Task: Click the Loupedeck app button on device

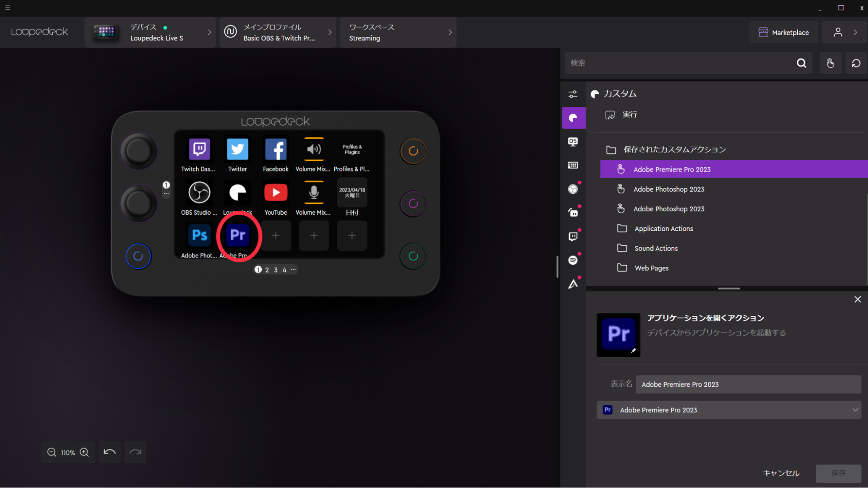Action: click(x=238, y=192)
